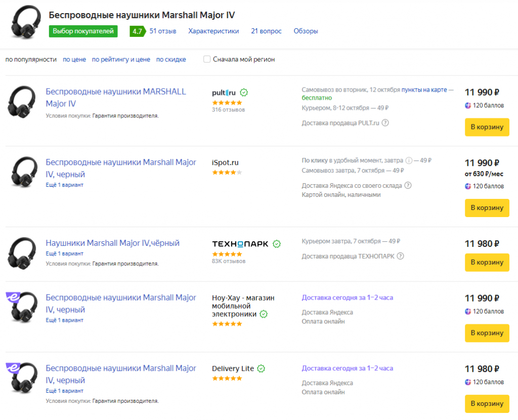Add pult.ru offer to cart
The width and height of the screenshot is (518, 420).
[487, 127]
